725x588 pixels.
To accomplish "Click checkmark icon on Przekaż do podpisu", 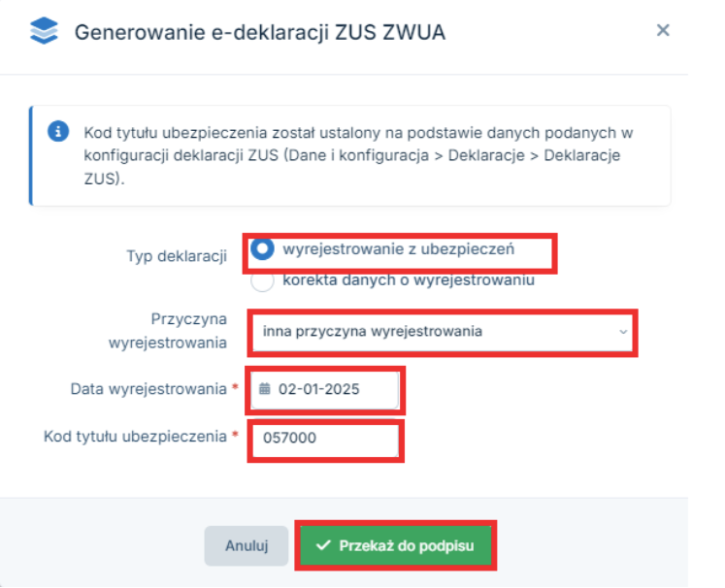I will click(x=323, y=545).
